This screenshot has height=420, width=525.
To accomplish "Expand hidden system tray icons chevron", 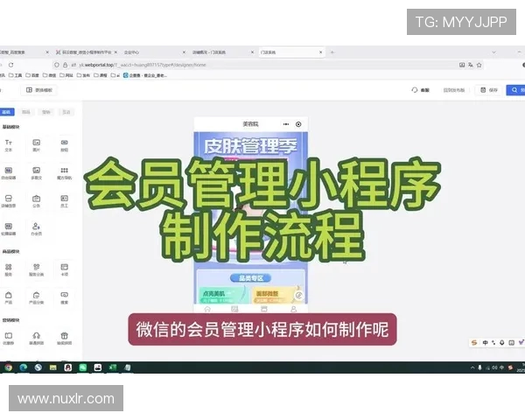I will click(472, 367).
